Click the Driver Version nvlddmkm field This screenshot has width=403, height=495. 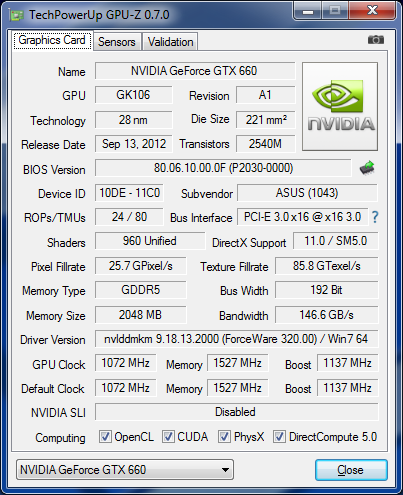click(x=236, y=339)
